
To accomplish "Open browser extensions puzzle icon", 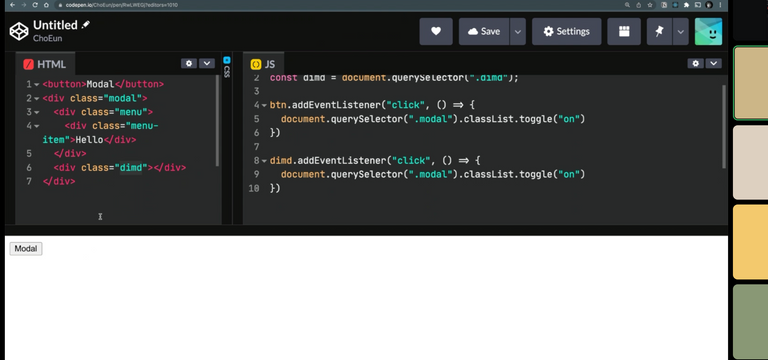I will click(686, 5).
